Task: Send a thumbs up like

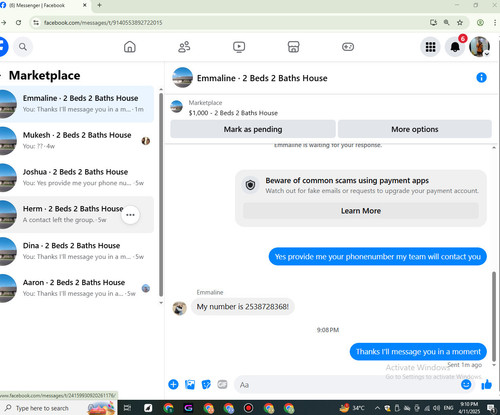Action: tap(487, 384)
